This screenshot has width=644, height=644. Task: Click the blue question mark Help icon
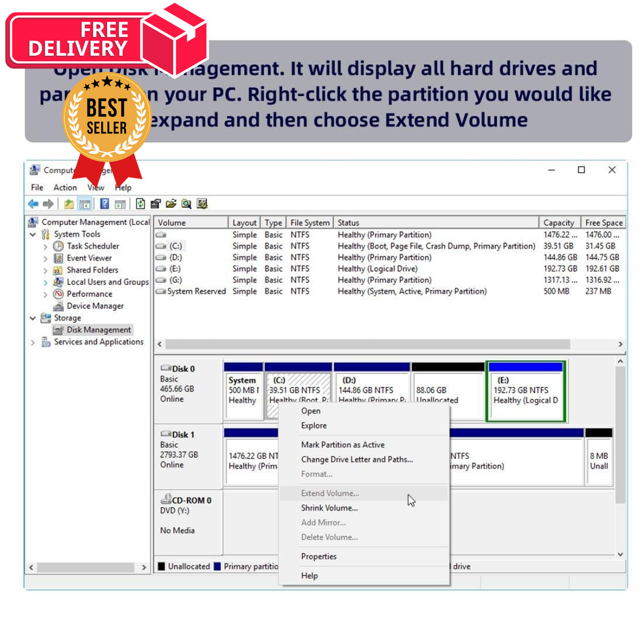(x=105, y=204)
